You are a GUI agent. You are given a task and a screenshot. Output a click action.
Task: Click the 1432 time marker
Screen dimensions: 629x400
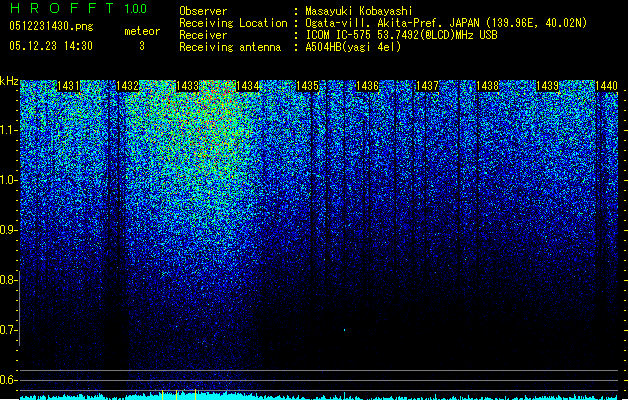pos(128,86)
